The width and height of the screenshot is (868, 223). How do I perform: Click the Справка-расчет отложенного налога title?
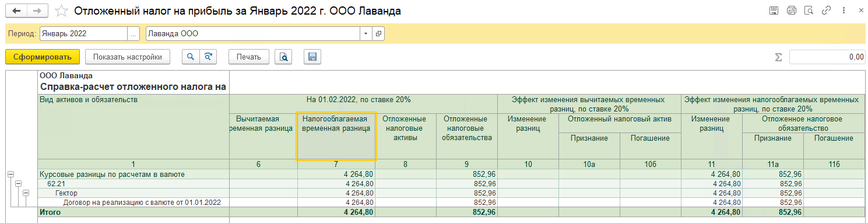(133, 87)
